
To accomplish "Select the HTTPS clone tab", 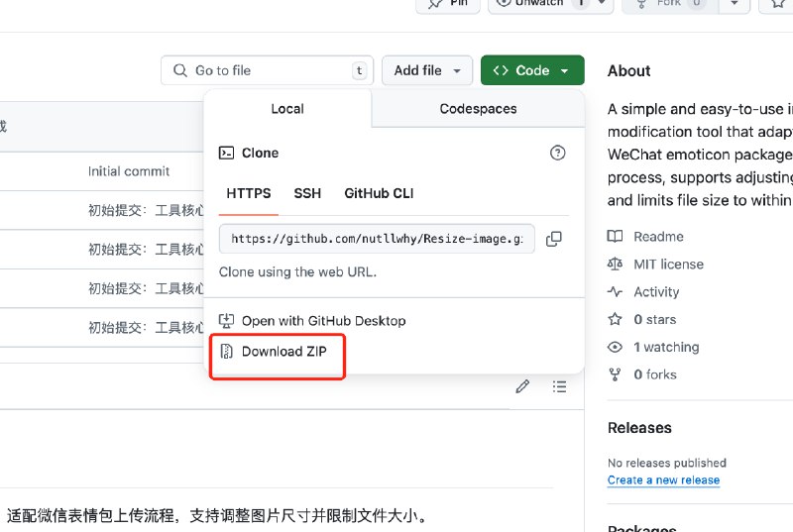I will (249, 193).
